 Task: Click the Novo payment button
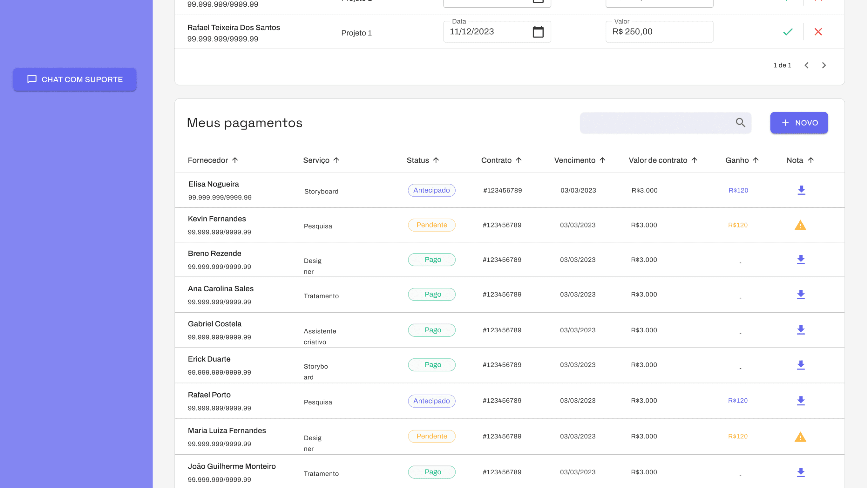799,123
